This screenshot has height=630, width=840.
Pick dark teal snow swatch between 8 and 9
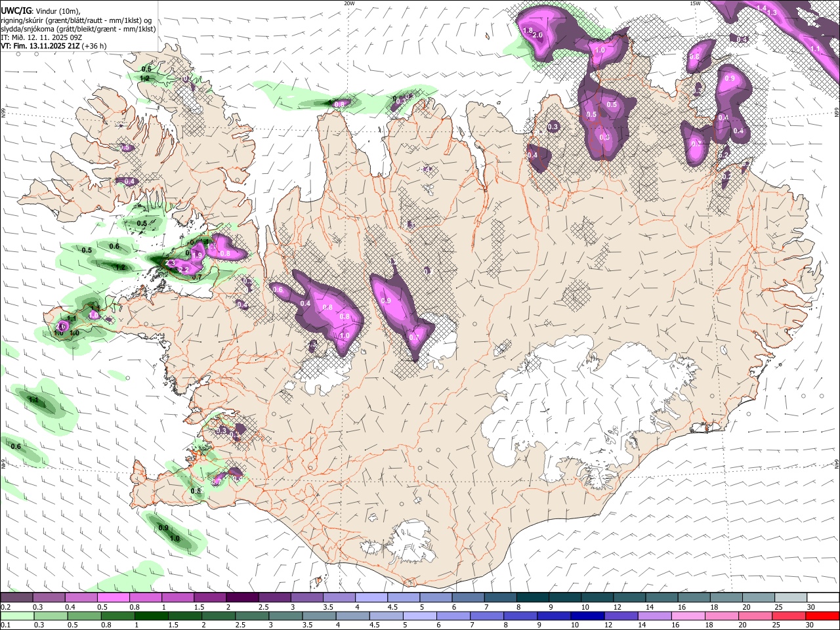(x=533, y=598)
